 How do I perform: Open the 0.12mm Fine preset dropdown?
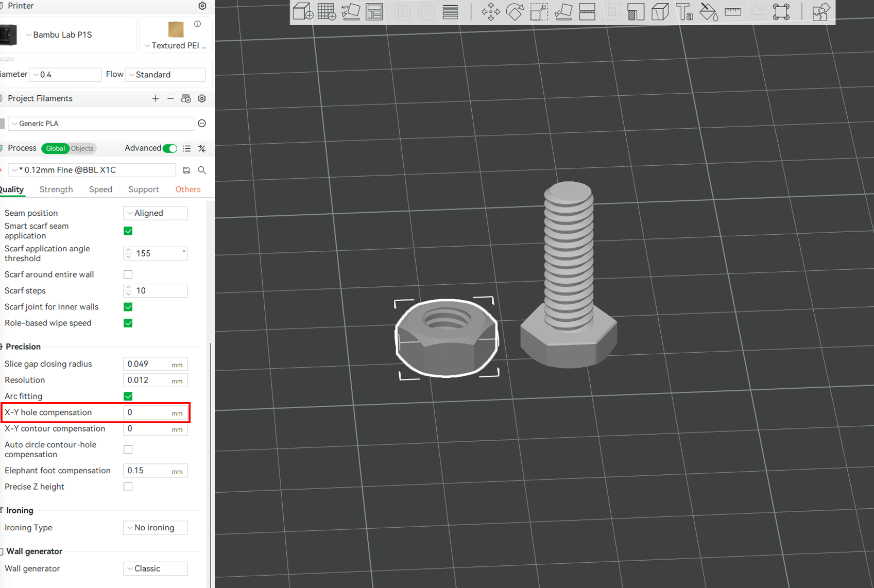(92, 170)
